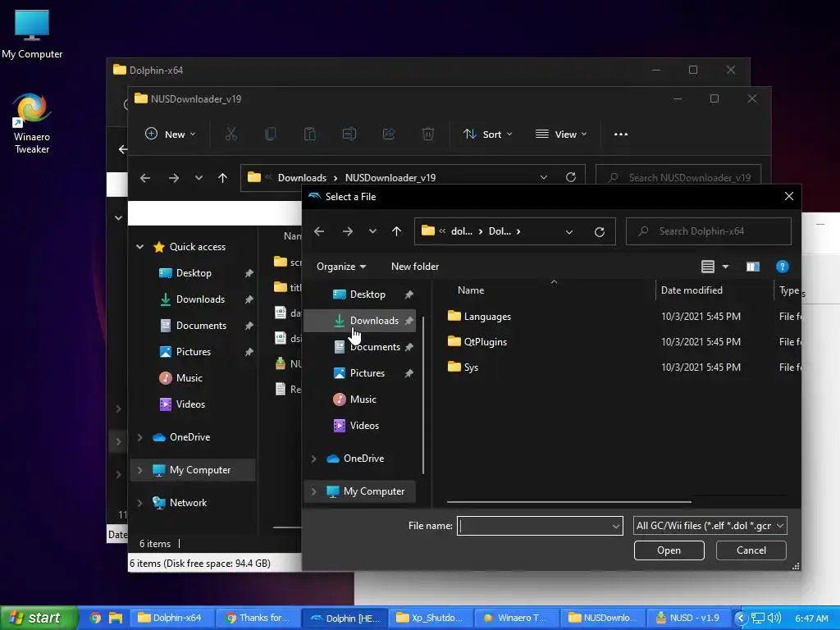840x630 pixels.
Task: Click the Open button
Action: (x=669, y=550)
